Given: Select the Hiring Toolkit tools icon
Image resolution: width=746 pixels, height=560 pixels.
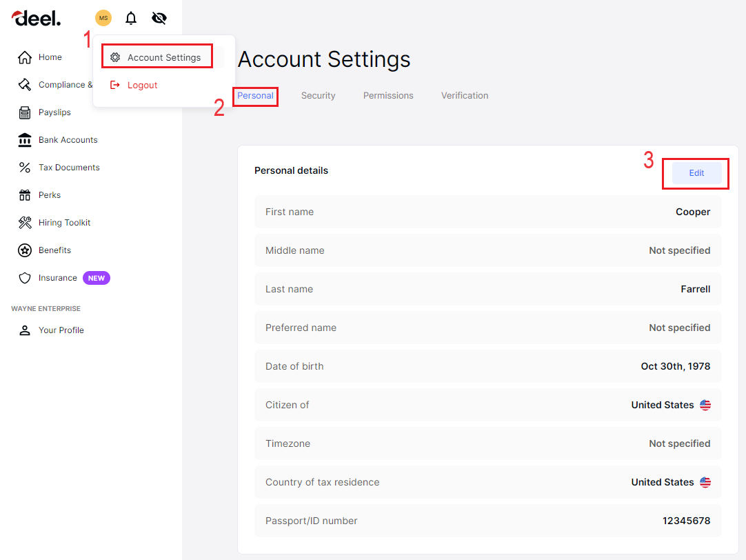Looking at the screenshot, I should click(x=24, y=222).
